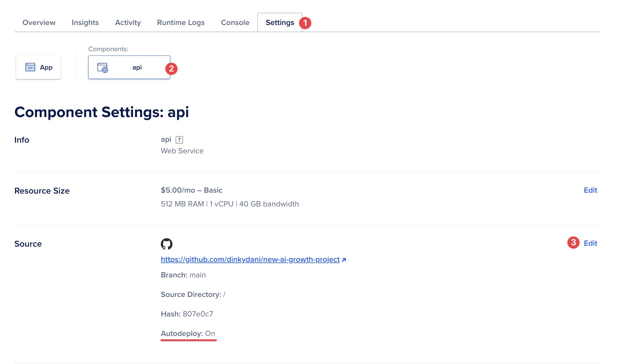Screen dimensions: 617x364
Task: Select the Settings tab
Action: coord(280,23)
